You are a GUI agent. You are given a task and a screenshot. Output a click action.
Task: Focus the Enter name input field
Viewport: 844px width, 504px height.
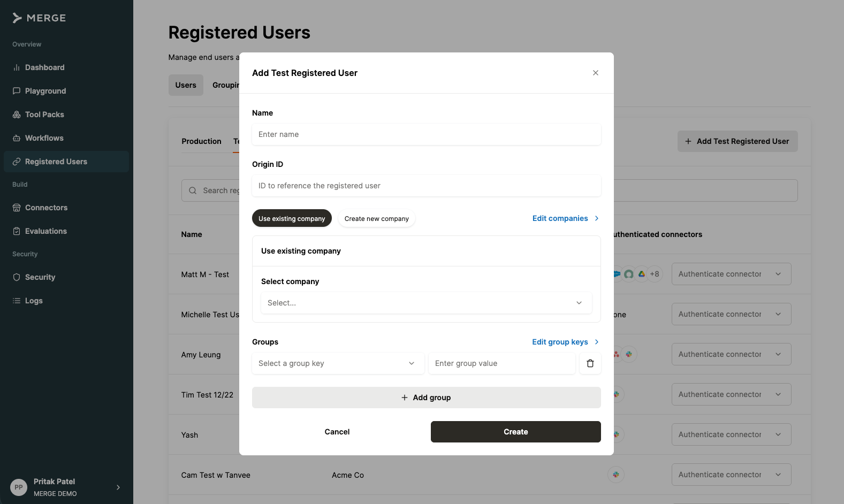point(427,134)
